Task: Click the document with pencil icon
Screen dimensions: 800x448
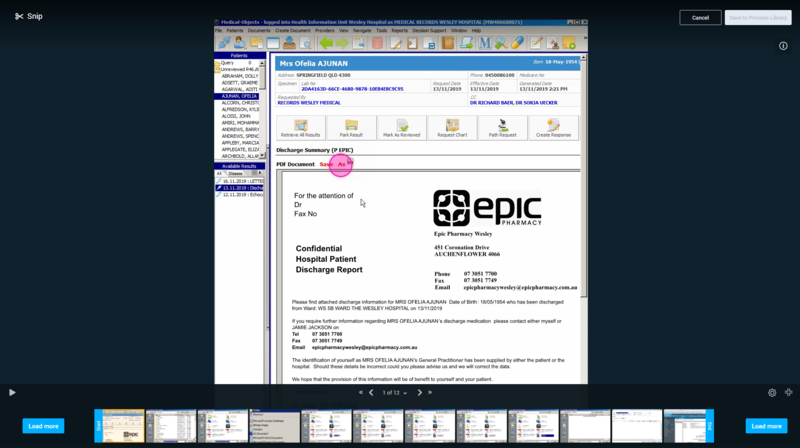Action: (x=396, y=43)
